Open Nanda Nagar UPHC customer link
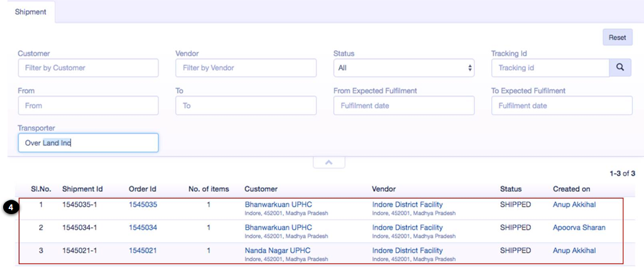The image size is (644, 273). [x=278, y=250]
